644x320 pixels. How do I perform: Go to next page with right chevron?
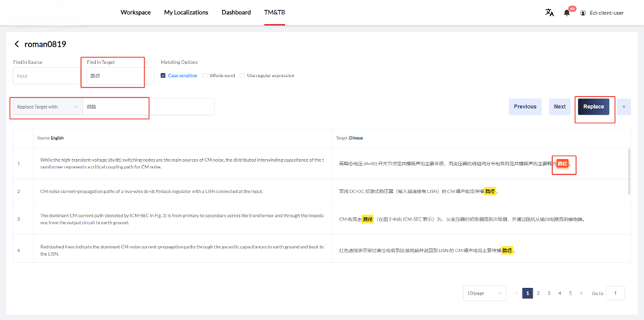tap(582, 293)
